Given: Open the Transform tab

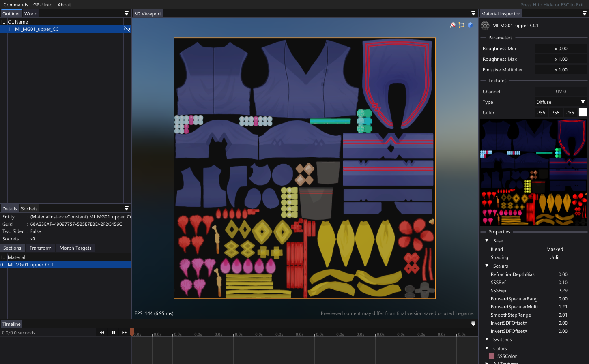Looking at the screenshot, I should pyautogui.click(x=41, y=248).
